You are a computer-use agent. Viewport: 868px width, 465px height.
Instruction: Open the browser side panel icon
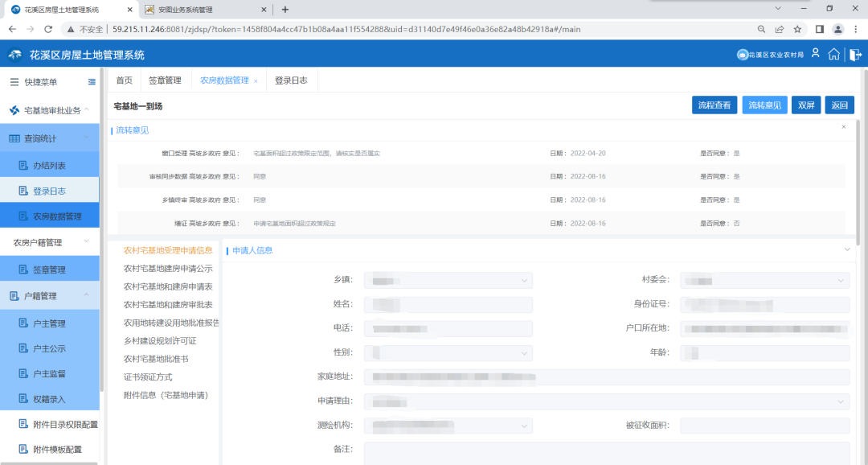click(x=819, y=29)
